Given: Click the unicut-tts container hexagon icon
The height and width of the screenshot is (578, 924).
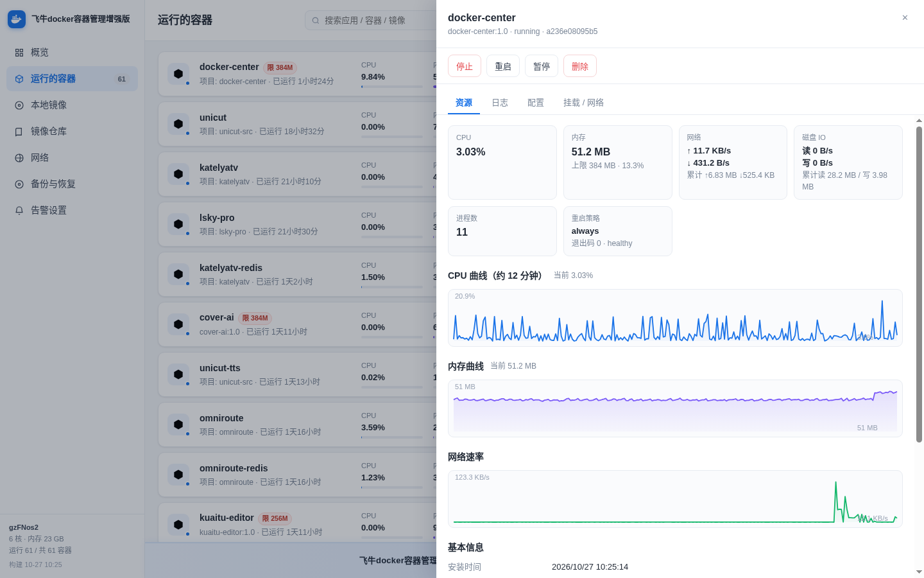Looking at the screenshot, I should click(178, 374).
